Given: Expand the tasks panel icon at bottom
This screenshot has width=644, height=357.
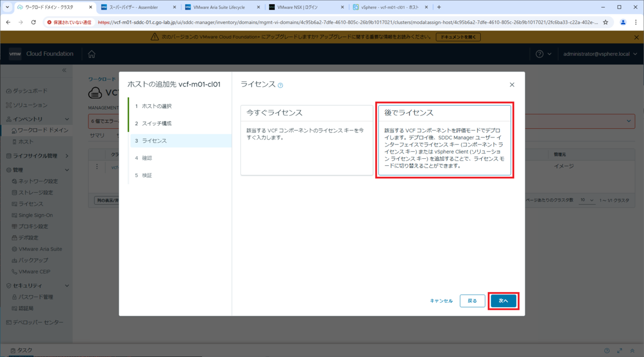Looking at the screenshot, I should point(620,351).
